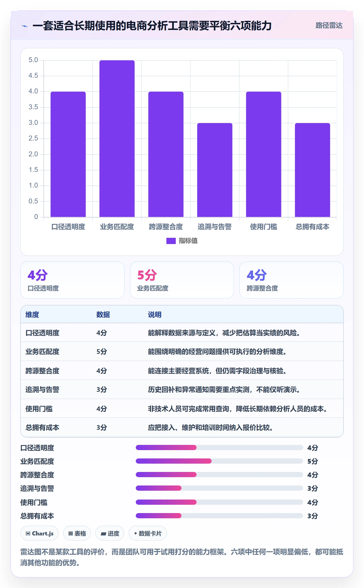Select the 业务匹配度 table row name
Viewport: 364px width, 588px height.
click(x=42, y=352)
